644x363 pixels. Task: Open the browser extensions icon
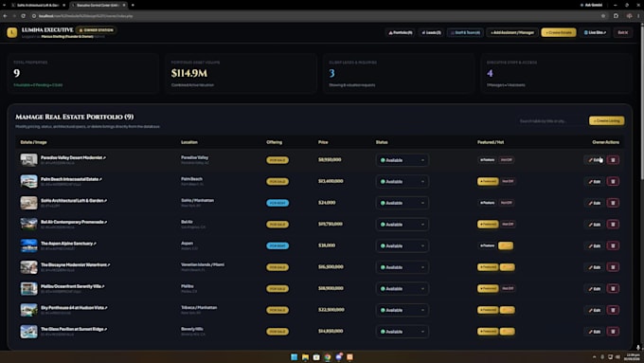pos(616,16)
